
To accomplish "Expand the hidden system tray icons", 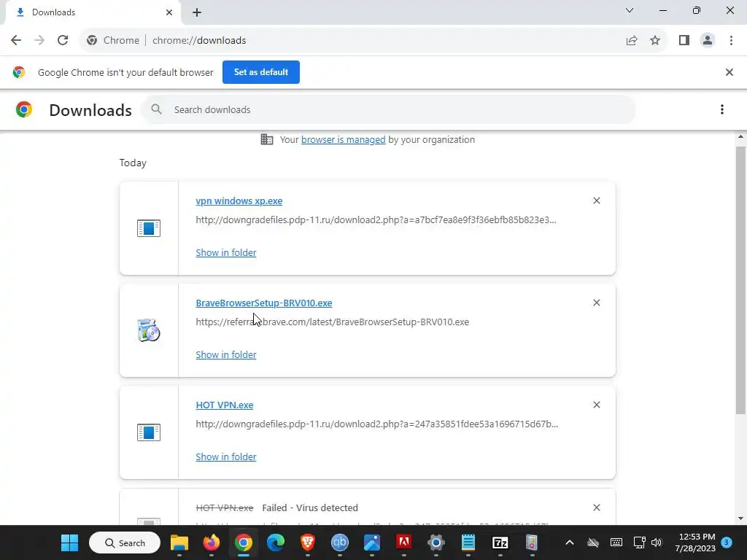I will (x=569, y=542).
